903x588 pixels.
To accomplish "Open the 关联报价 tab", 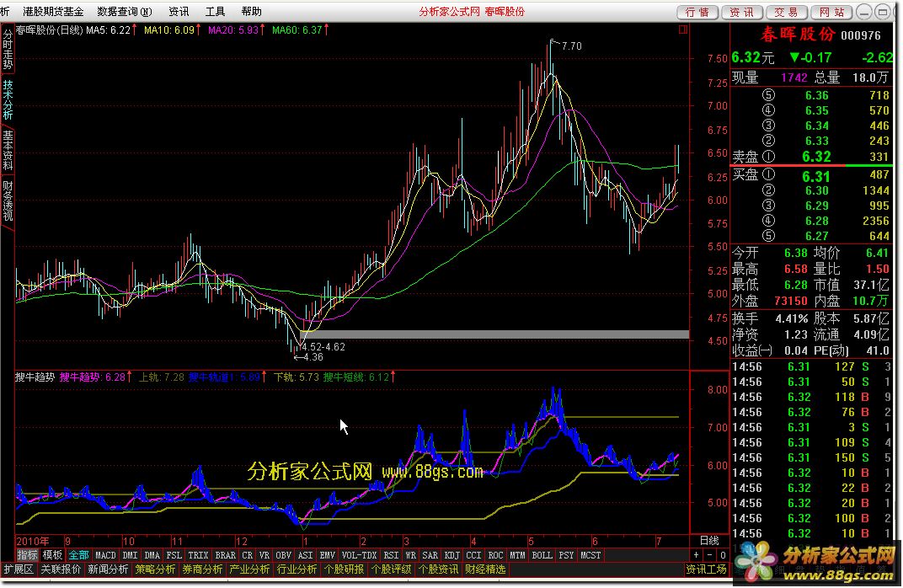I will (x=61, y=569).
